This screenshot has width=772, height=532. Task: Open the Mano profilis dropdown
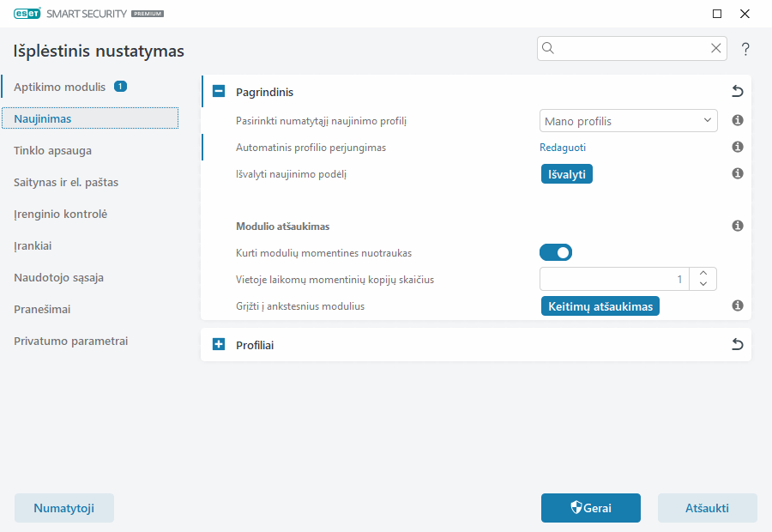[x=629, y=121]
